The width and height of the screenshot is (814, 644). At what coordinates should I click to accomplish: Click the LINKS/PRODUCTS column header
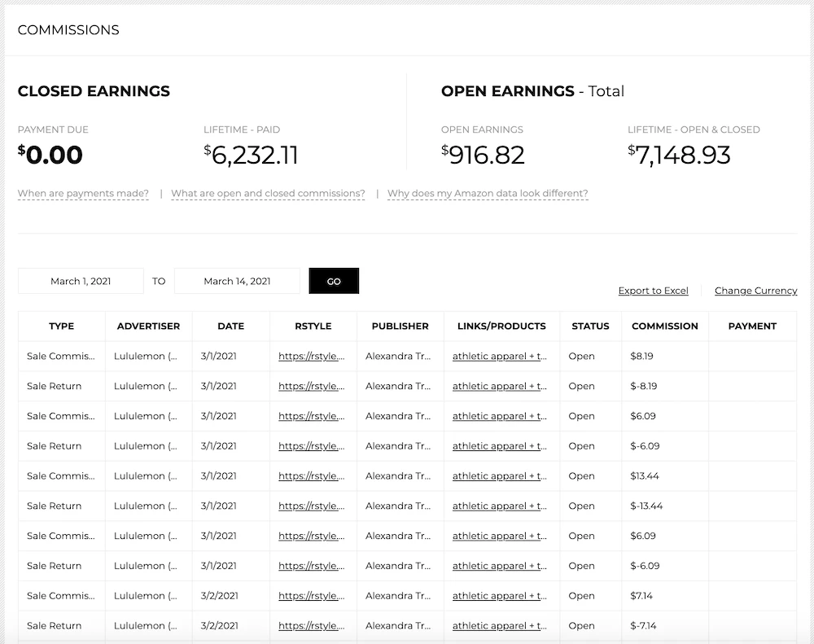coord(501,326)
